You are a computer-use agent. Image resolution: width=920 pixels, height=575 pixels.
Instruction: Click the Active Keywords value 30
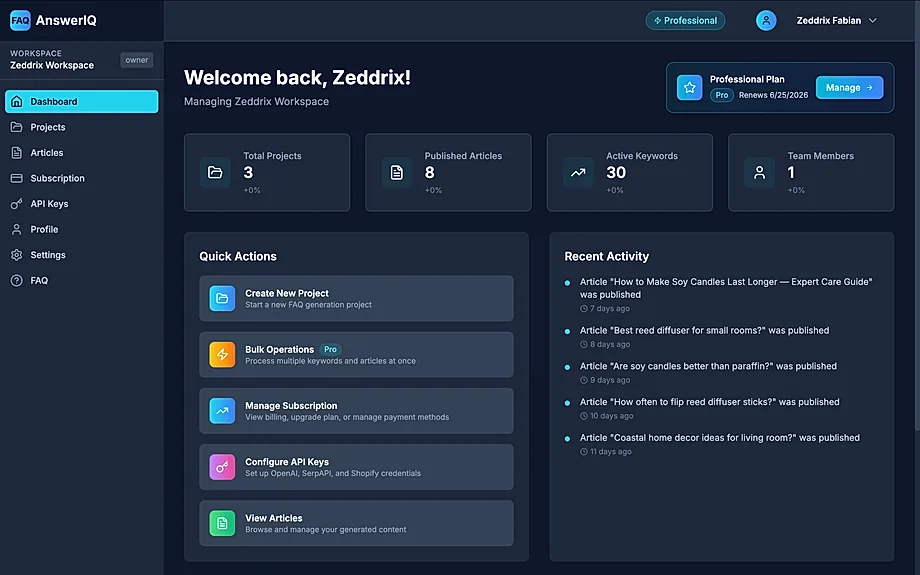616,172
